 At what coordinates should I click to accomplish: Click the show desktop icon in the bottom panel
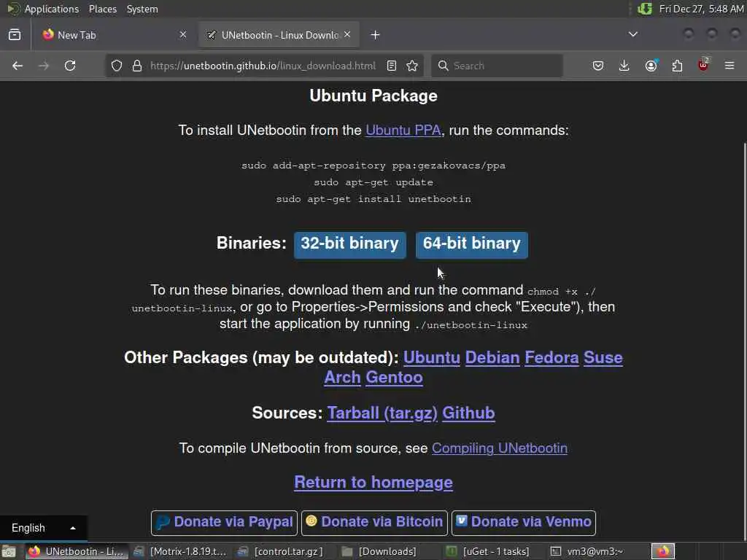pyautogui.click(x=9, y=551)
